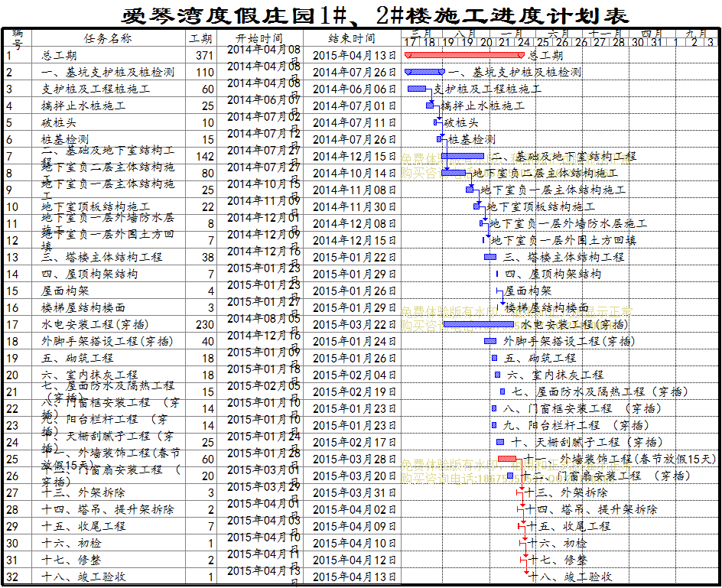Select 总工期 in the task name column
Image resolution: width=722 pixels, height=588 pixels.
(59, 56)
